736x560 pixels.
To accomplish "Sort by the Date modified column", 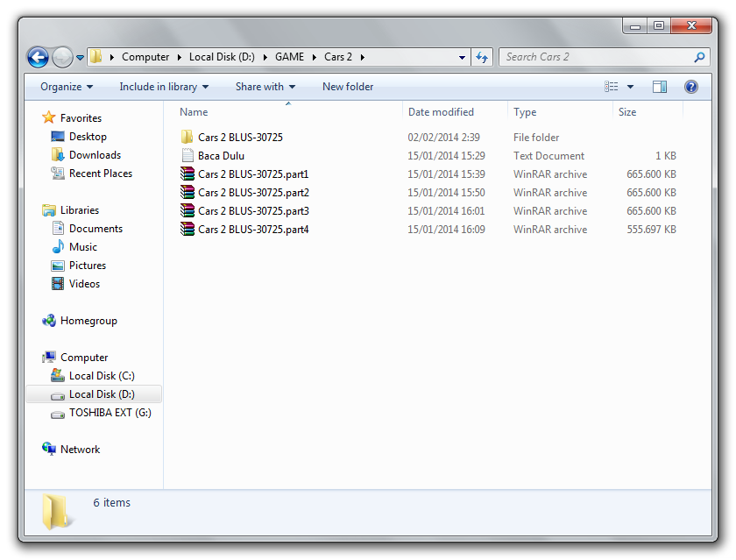I will point(455,111).
